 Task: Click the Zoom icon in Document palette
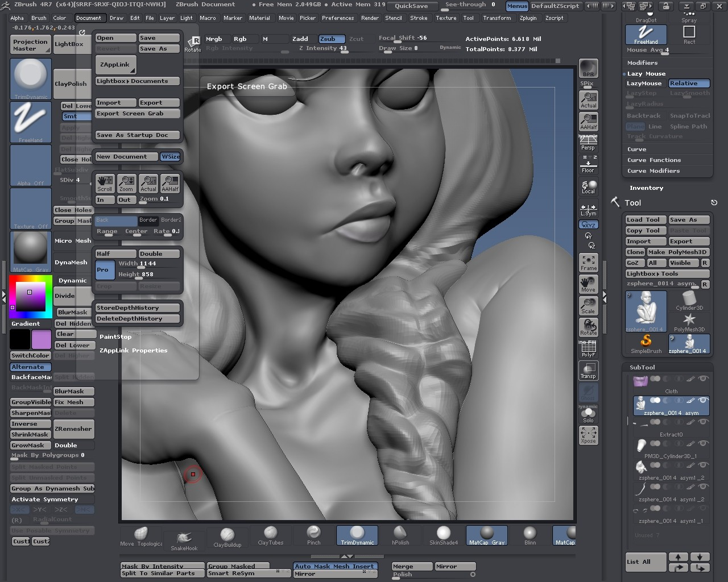point(126,183)
